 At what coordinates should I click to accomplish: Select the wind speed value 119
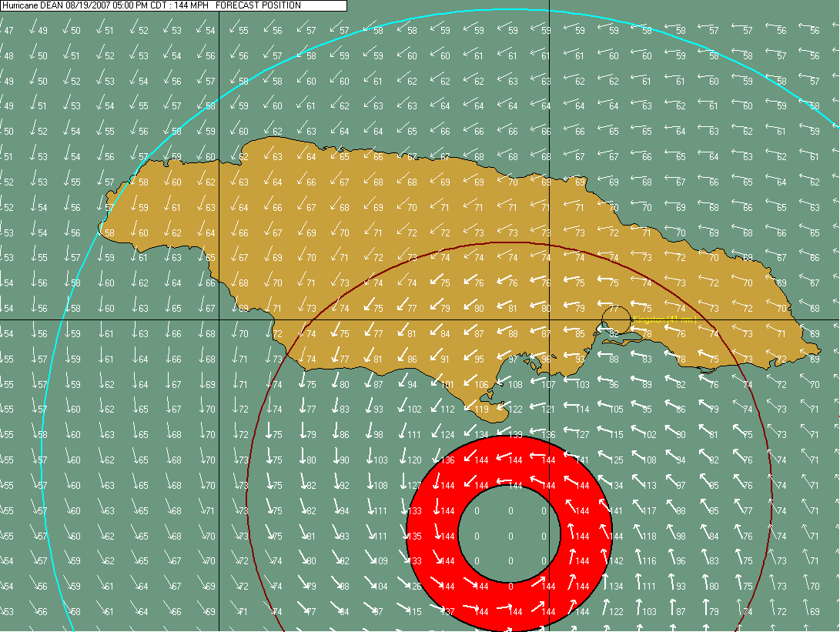[x=481, y=410]
